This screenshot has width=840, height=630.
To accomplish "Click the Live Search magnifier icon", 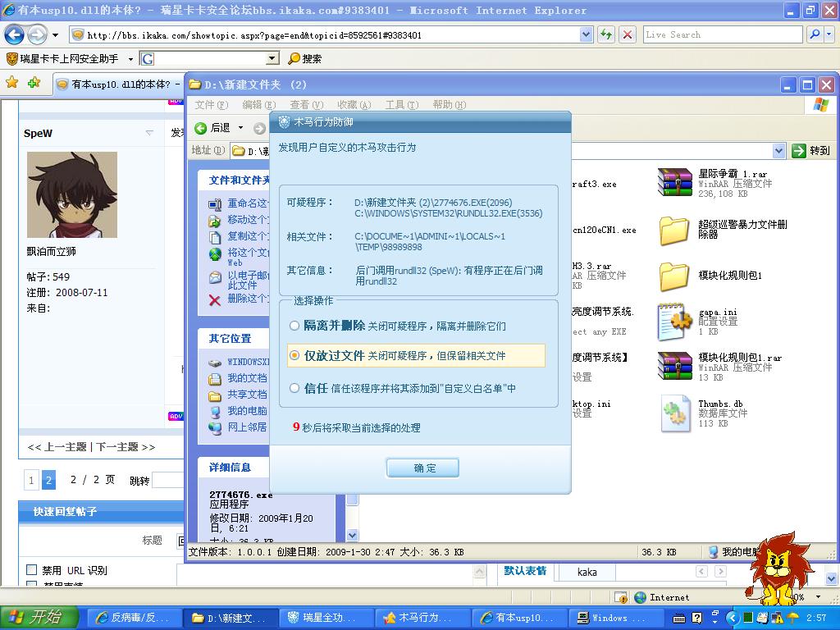I will [815, 34].
